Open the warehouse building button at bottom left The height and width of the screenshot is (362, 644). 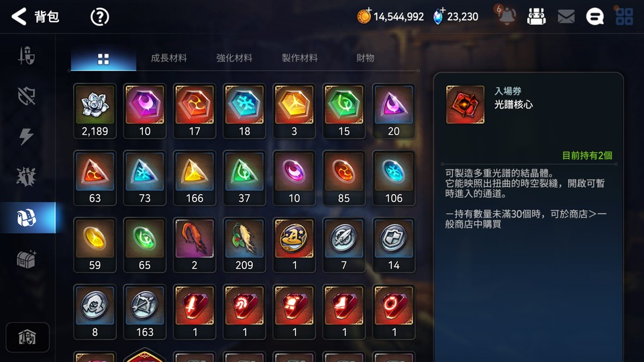coord(27,337)
